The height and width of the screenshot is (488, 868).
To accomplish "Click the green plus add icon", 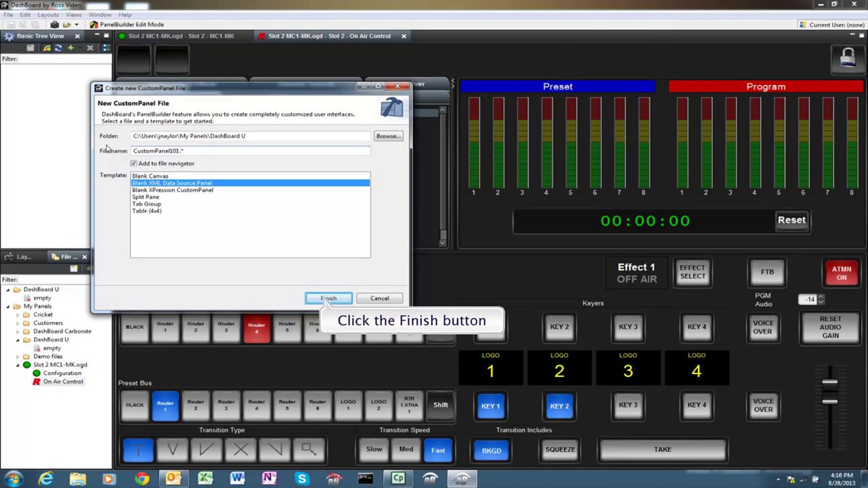I will click(71, 48).
